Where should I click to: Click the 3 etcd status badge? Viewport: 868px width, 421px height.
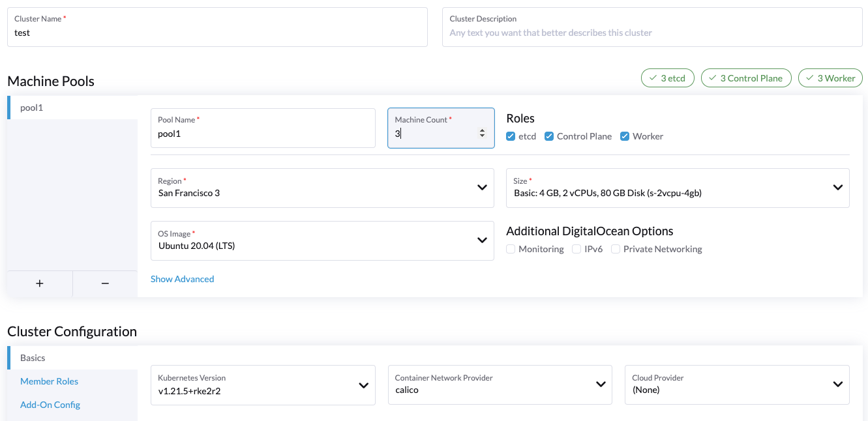(667, 78)
